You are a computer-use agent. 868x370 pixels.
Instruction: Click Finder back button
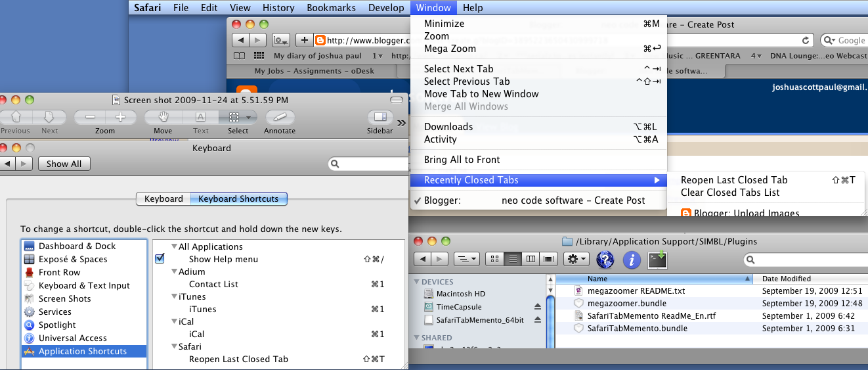pyautogui.click(x=423, y=259)
